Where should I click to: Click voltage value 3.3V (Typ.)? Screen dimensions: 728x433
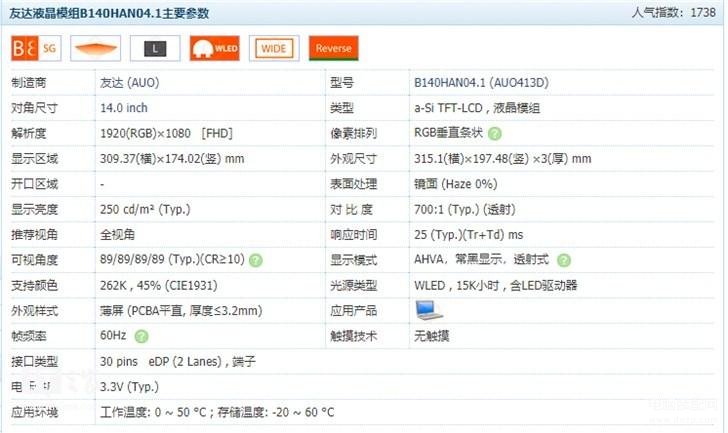130,387
